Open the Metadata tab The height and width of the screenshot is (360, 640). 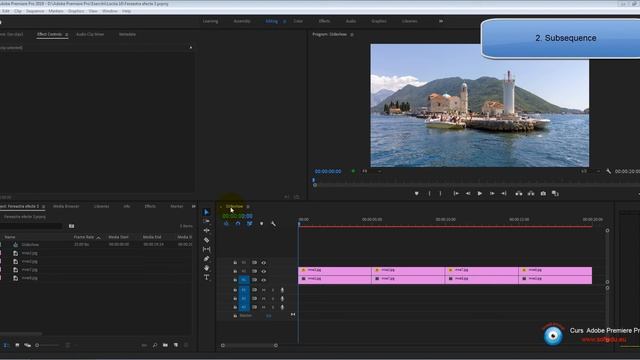pos(127,35)
